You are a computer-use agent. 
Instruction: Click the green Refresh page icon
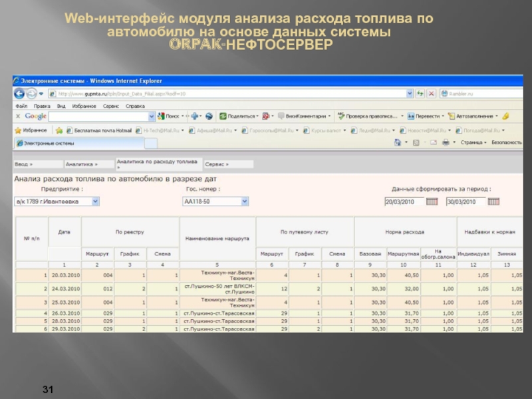[420, 94]
